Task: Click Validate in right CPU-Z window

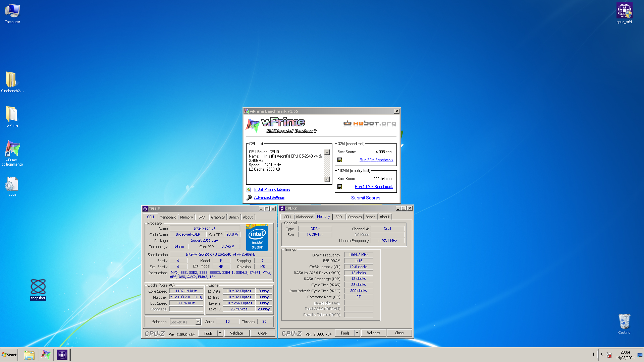Action: pyautogui.click(x=373, y=333)
